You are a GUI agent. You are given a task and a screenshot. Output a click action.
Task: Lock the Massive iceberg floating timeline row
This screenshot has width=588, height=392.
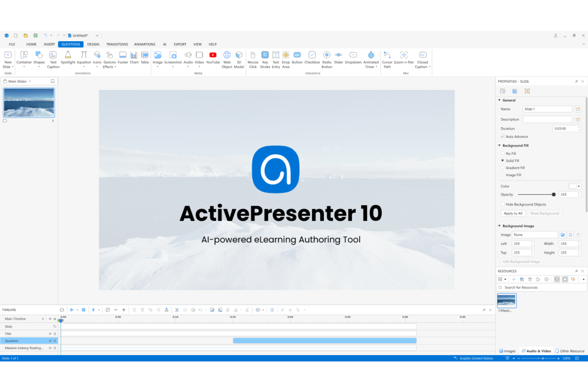tap(55, 348)
